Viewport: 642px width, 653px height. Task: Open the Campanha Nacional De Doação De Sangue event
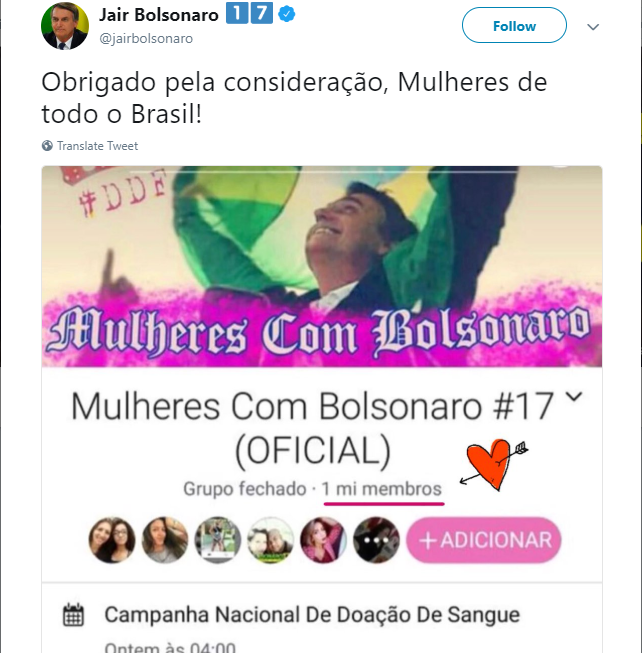coord(312,615)
